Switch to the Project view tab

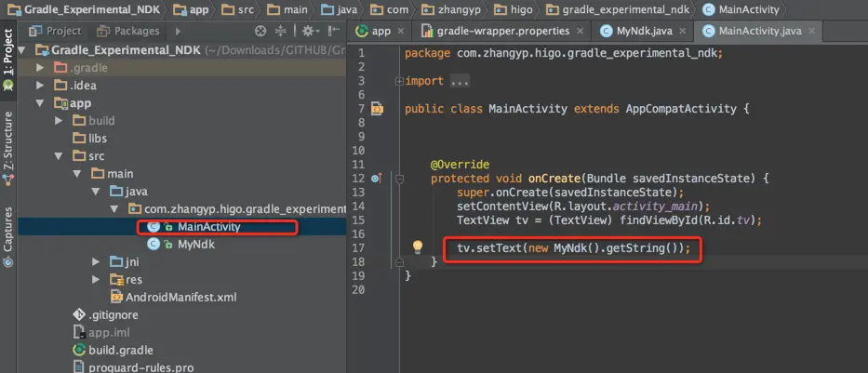coord(56,31)
